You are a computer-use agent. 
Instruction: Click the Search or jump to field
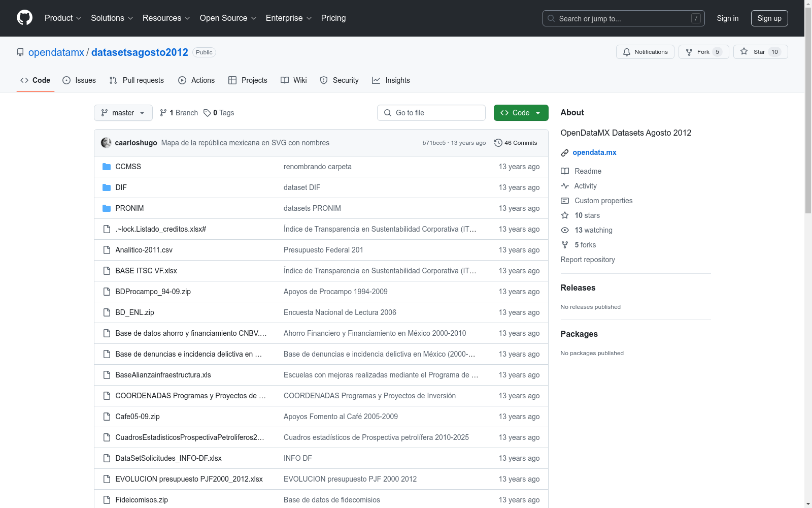click(x=624, y=18)
